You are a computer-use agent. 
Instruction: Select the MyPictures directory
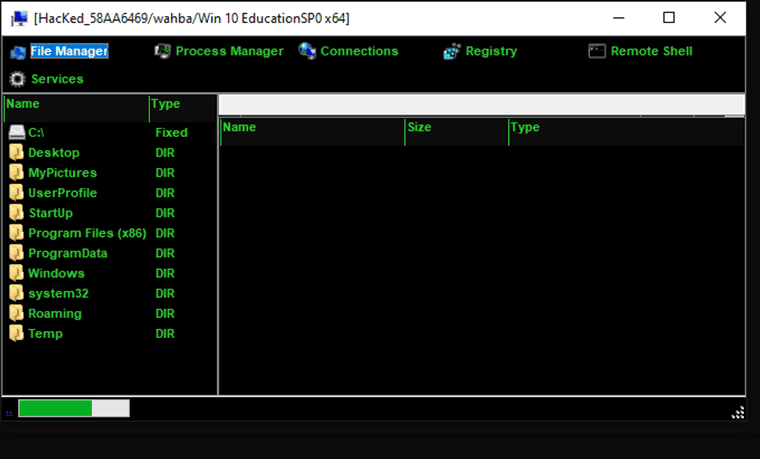tap(62, 173)
